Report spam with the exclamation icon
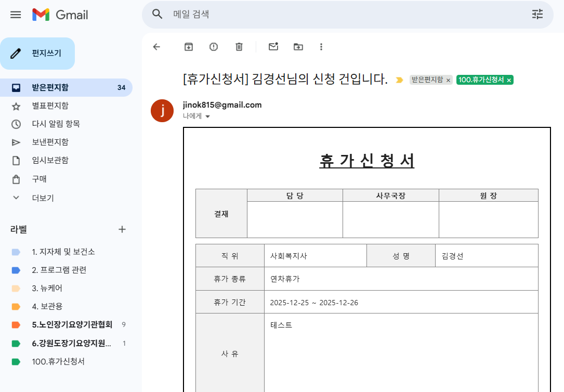Viewport: 564px width, 392px height. point(214,47)
